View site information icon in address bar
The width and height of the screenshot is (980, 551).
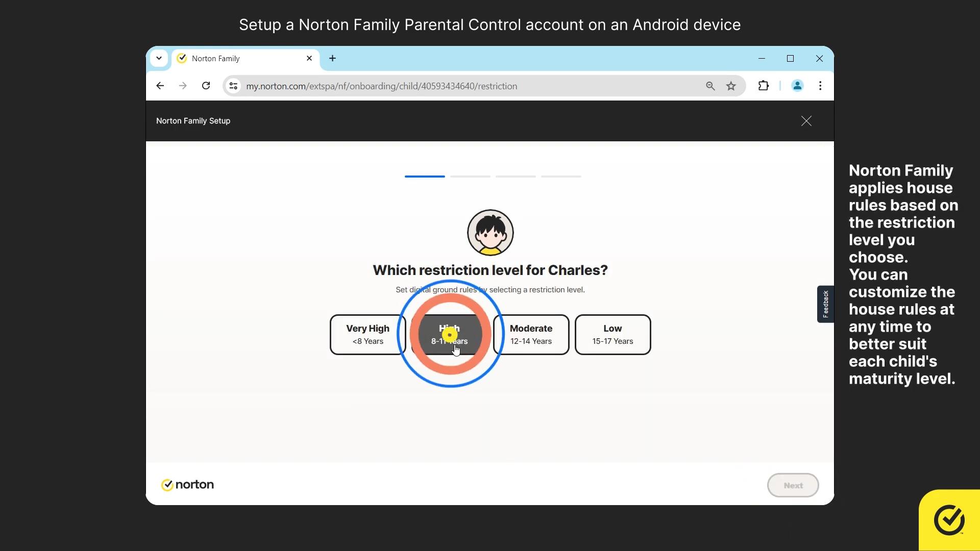tap(233, 86)
